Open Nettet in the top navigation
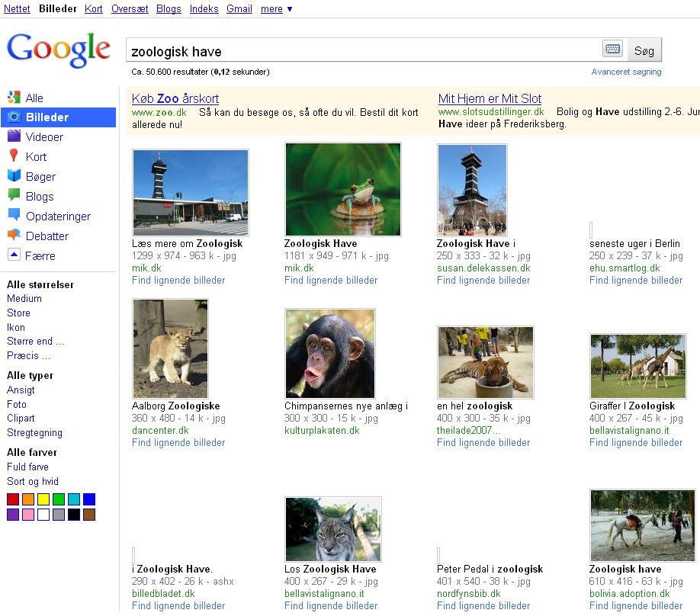Screen dimensions: 700x616 tap(17, 8)
